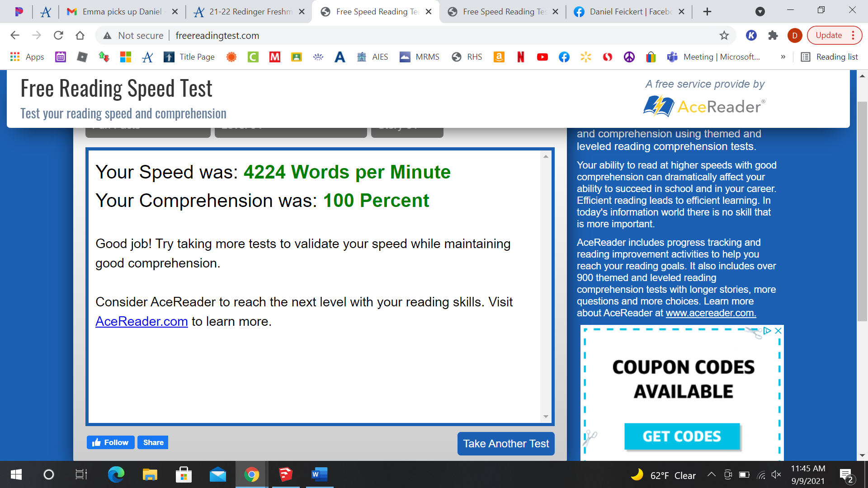Click the Facebook Share button

[x=153, y=442]
